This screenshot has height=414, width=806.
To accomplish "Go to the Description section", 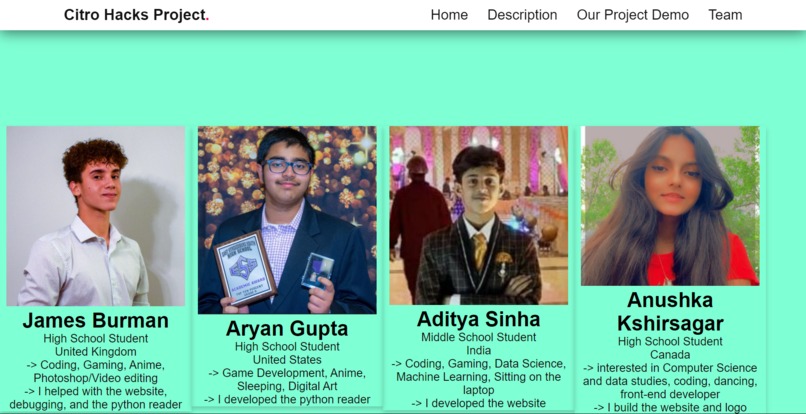I will (522, 15).
